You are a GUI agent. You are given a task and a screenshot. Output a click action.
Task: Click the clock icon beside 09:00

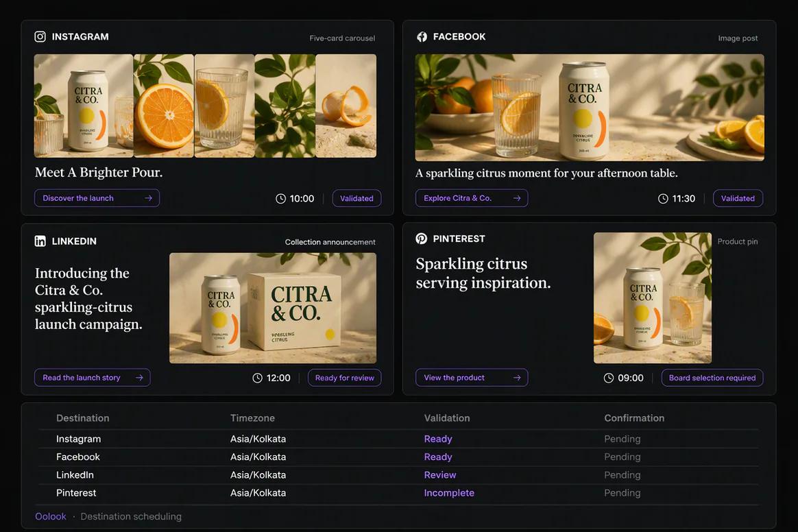click(x=609, y=378)
